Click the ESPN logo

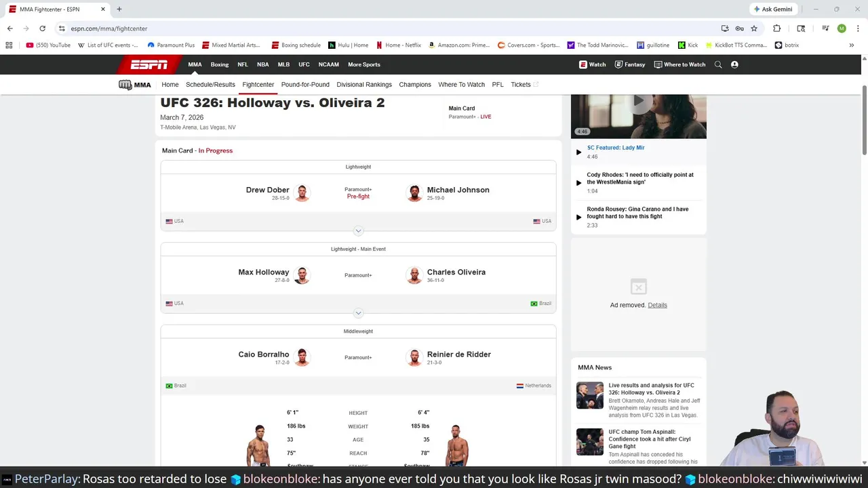point(149,64)
